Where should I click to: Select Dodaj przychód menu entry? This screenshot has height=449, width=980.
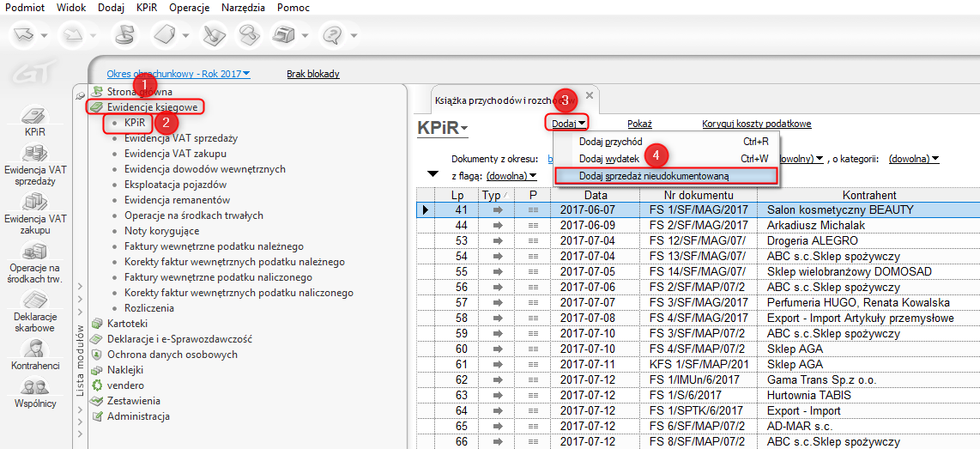[x=611, y=141]
